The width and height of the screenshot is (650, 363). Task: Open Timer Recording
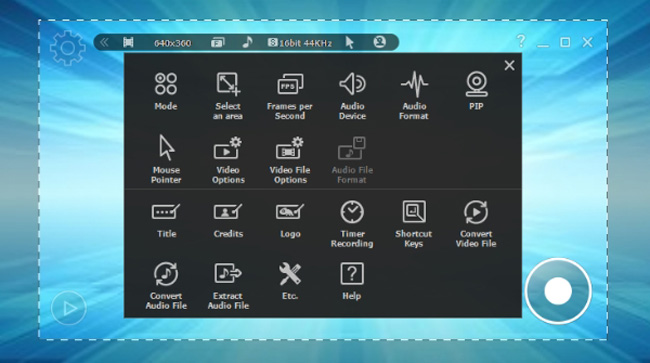[x=352, y=224]
